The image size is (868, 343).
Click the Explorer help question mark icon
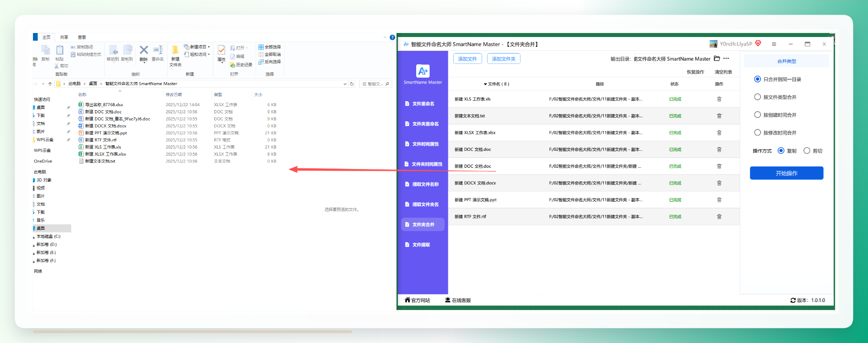coord(392,37)
